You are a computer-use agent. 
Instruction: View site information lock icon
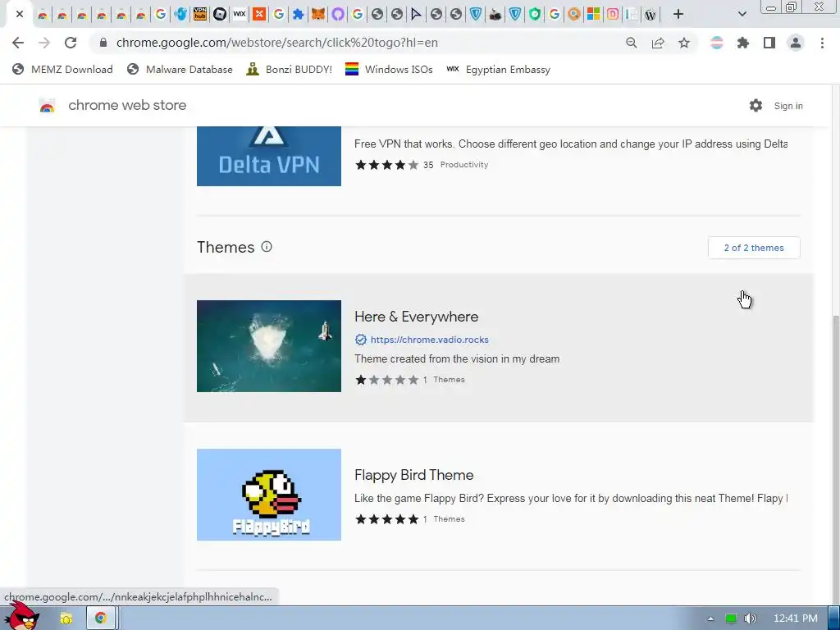pos(103,43)
